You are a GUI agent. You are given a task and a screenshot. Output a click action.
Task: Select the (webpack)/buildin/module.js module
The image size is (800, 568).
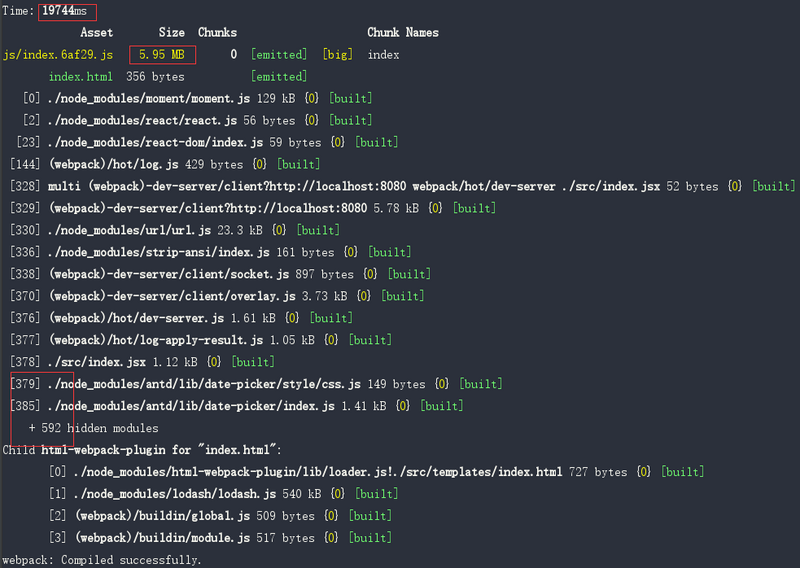coord(162,538)
